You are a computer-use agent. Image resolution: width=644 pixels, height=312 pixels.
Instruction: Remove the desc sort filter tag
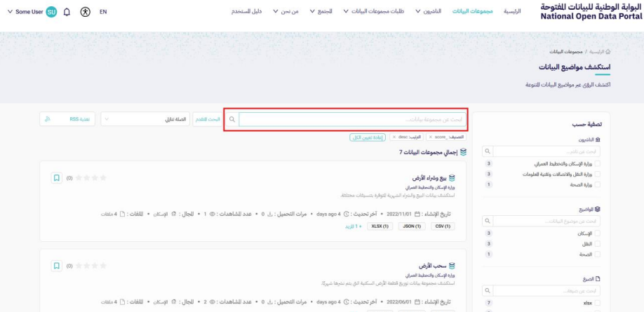tap(394, 137)
